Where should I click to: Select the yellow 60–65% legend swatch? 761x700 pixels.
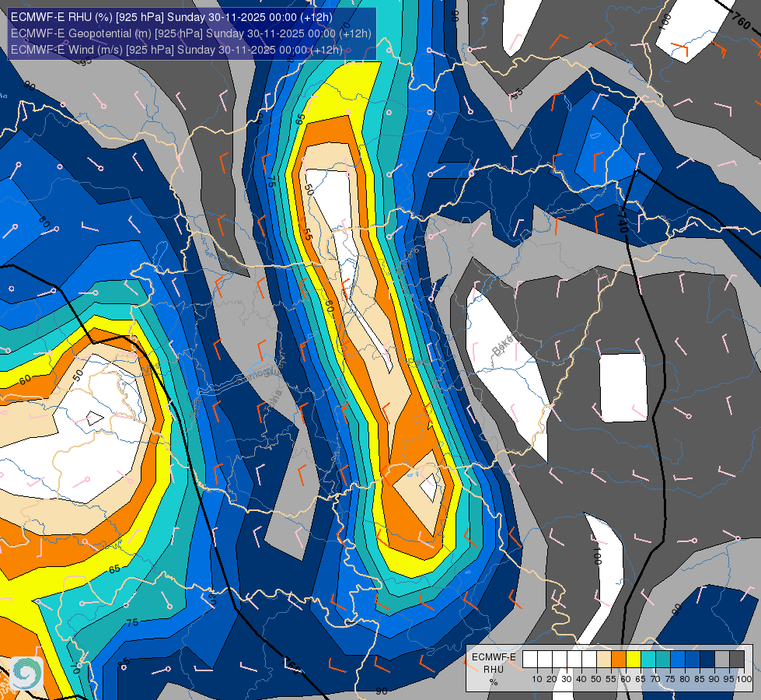tap(634, 659)
